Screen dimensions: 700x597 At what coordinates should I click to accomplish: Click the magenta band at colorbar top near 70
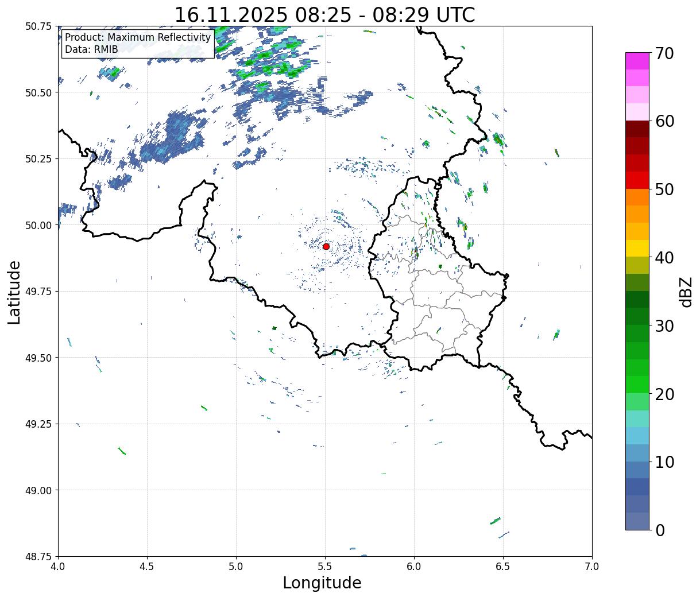(637, 61)
